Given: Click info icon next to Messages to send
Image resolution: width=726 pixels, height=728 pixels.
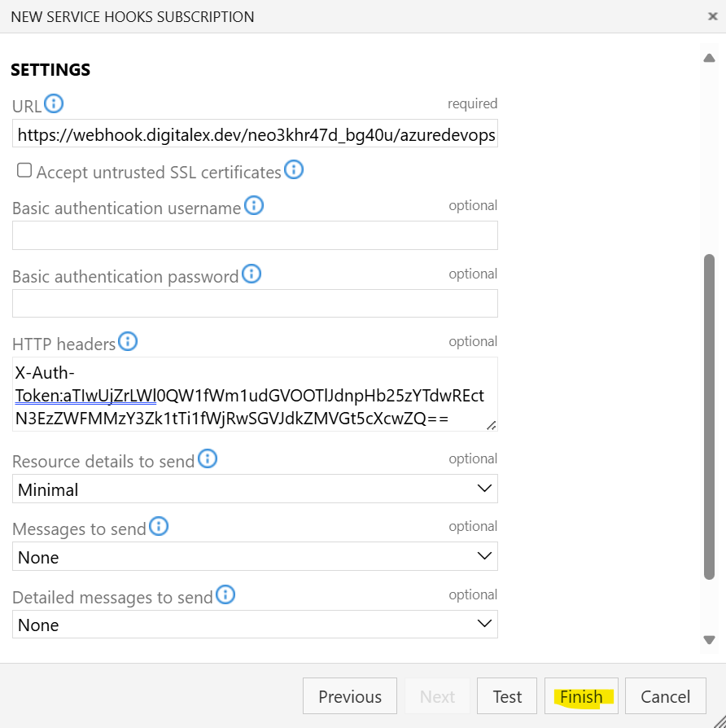Looking at the screenshot, I should 159,526.
